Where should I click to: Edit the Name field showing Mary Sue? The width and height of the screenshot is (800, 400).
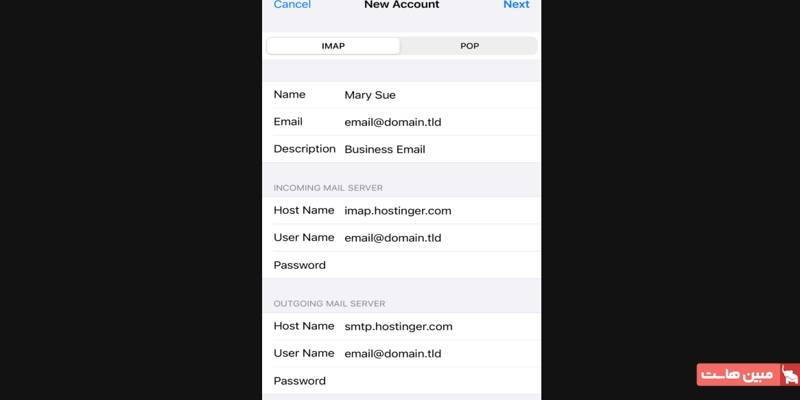point(402,95)
